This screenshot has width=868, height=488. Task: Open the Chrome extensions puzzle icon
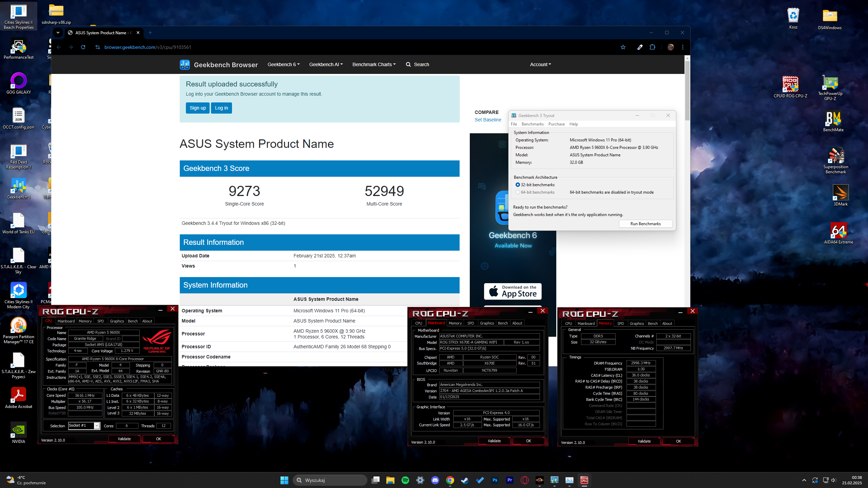pyautogui.click(x=652, y=47)
